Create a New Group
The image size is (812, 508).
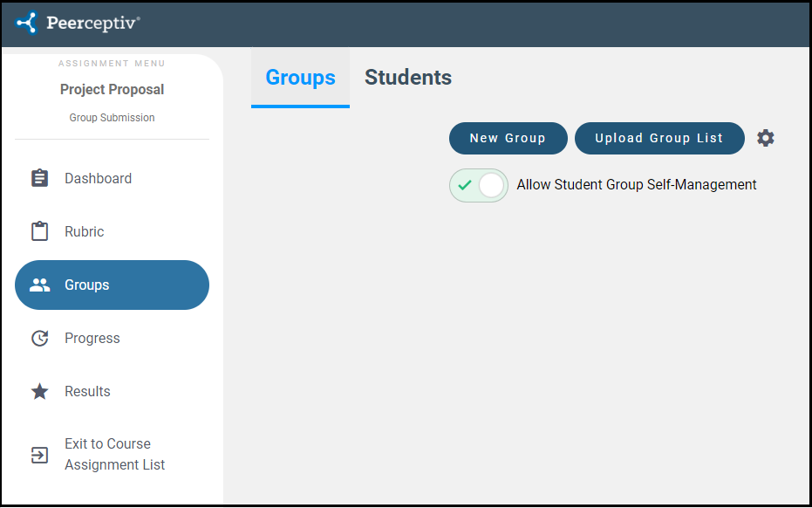pos(508,138)
